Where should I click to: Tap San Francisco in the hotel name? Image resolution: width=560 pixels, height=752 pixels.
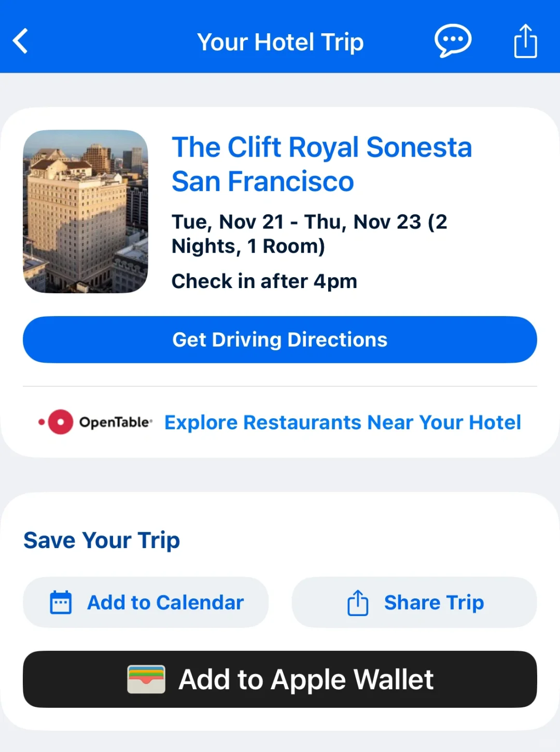[x=262, y=182]
